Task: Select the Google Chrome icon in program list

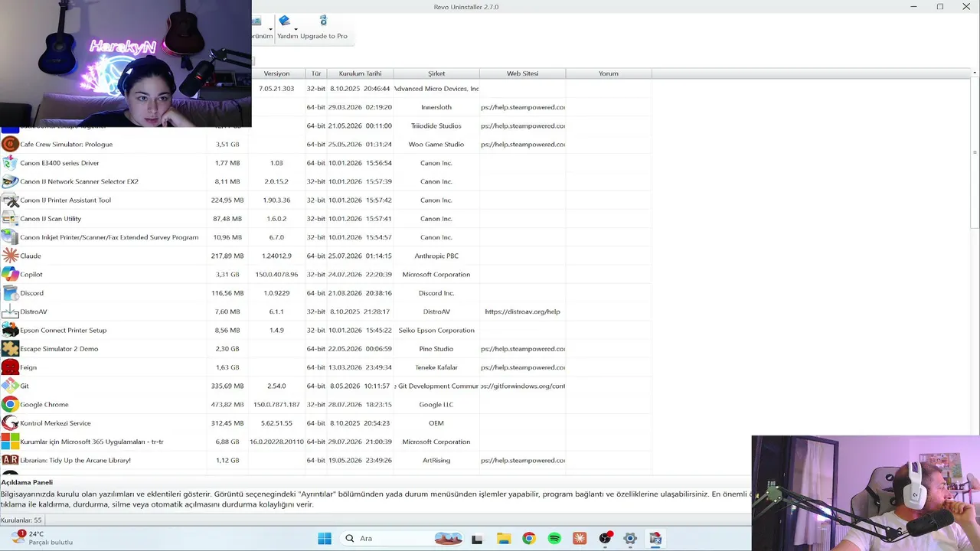Action: (x=10, y=404)
